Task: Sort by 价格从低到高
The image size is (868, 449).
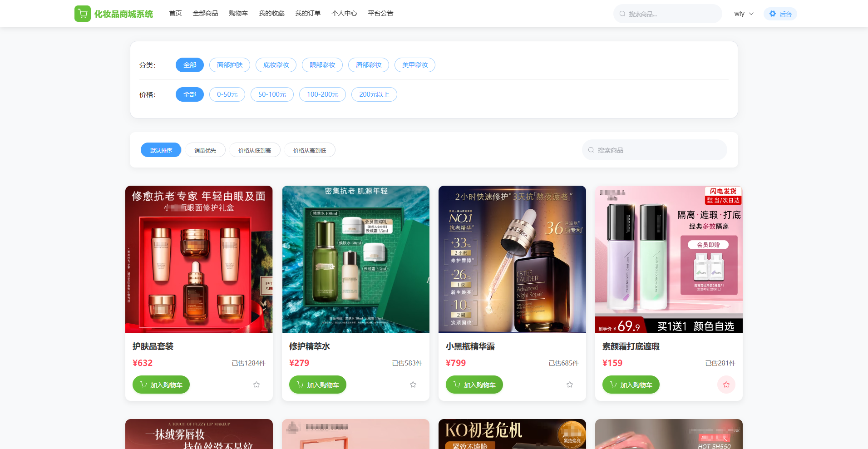Action: coord(255,150)
